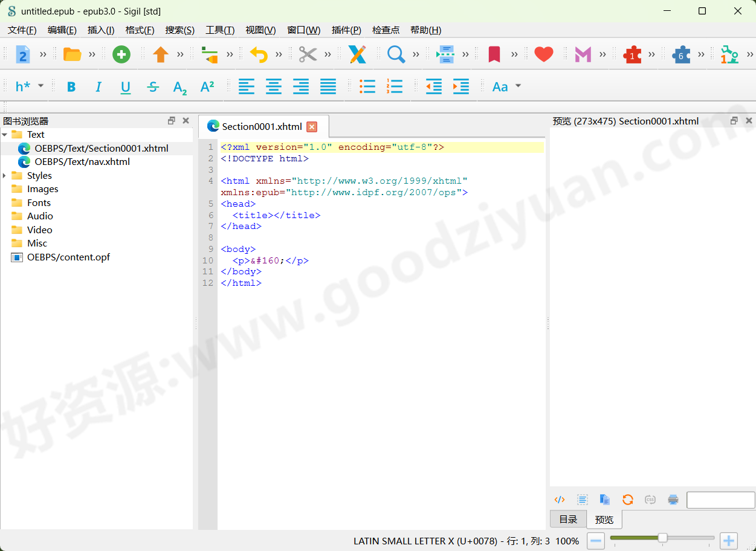Screen dimensions: 756x551
Task: Toggle bold formatting
Action: pyautogui.click(x=71, y=86)
